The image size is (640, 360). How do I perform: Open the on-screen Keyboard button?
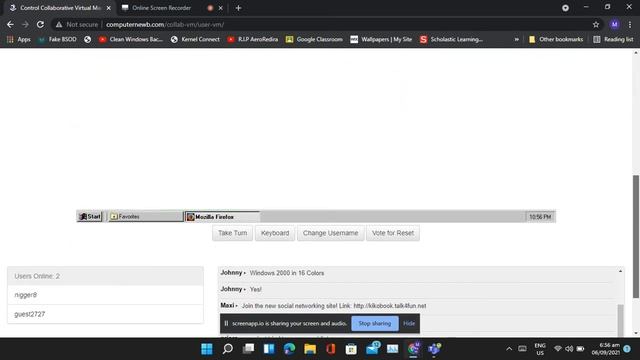coord(275,233)
